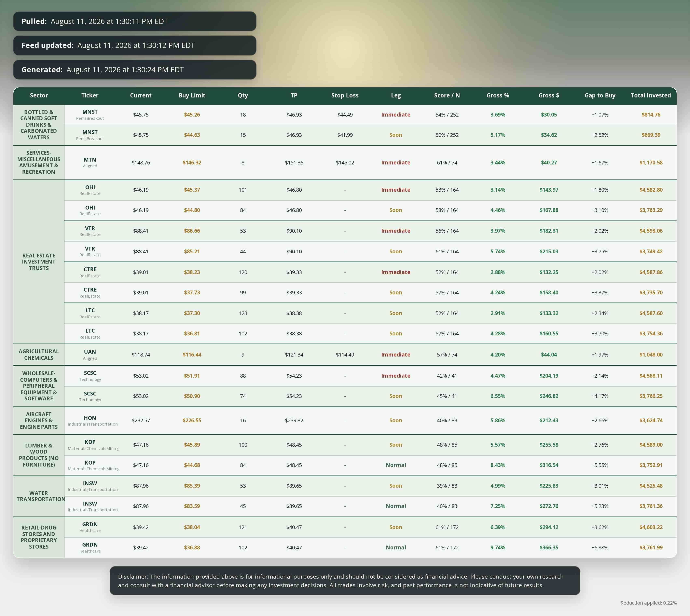Click OHI total invested $4,582.80
The height and width of the screenshot is (616, 690).
click(651, 190)
